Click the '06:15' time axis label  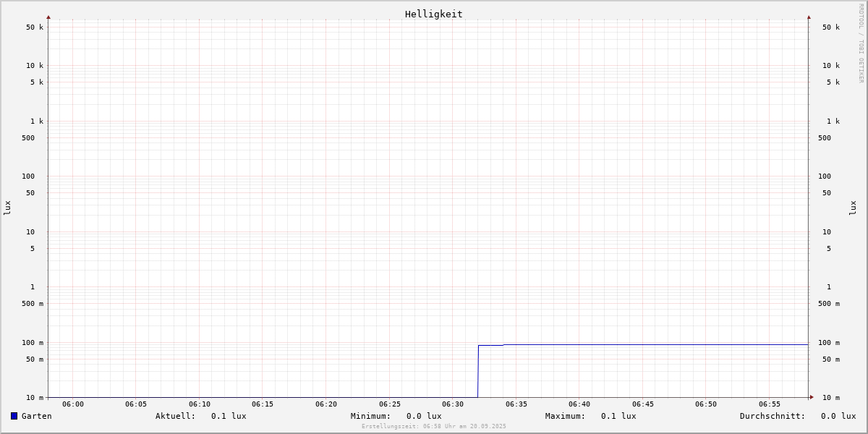click(x=263, y=404)
